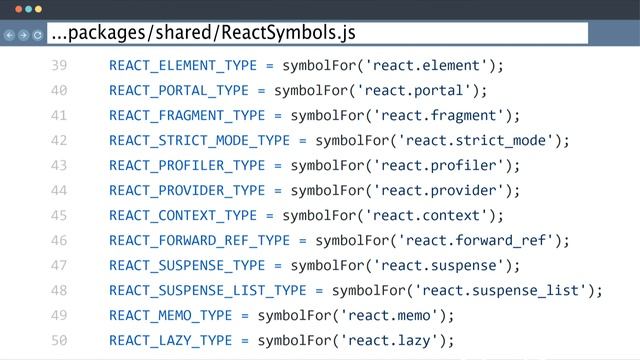This screenshot has width=640, height=360.
Task: Click line number 44
Action: 59,190
